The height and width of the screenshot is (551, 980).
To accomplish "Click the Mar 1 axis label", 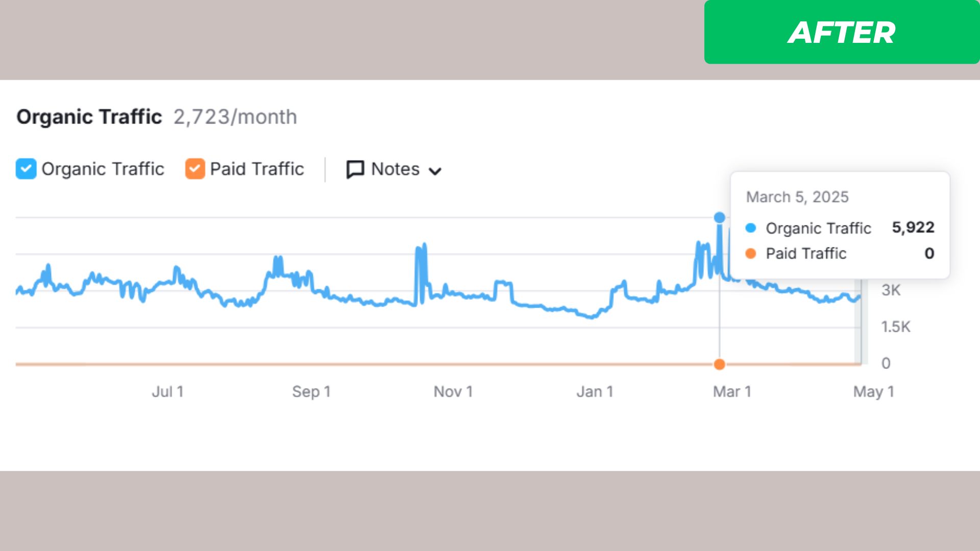I will [x=732, y=392].
